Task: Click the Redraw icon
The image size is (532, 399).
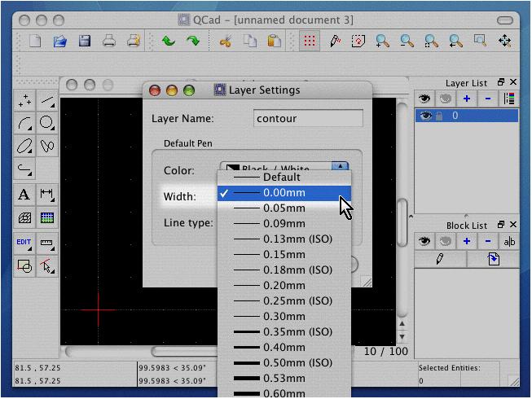Action: click(x=358, y=41)
